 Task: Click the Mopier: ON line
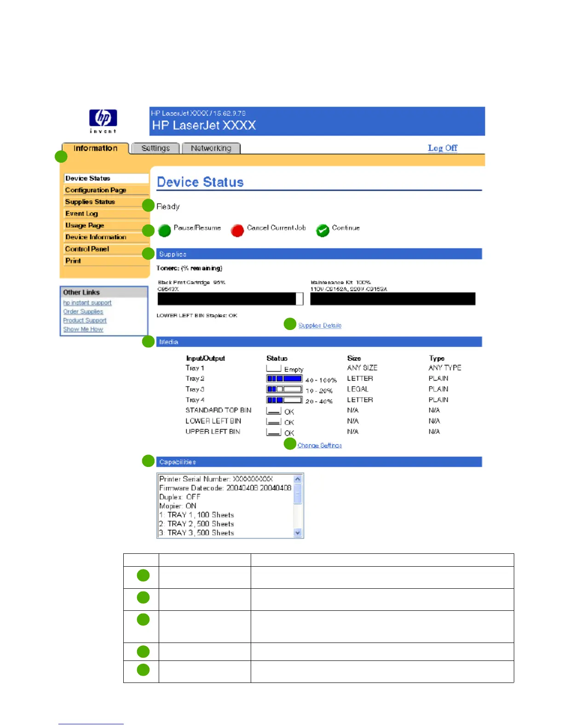[178, 506]
